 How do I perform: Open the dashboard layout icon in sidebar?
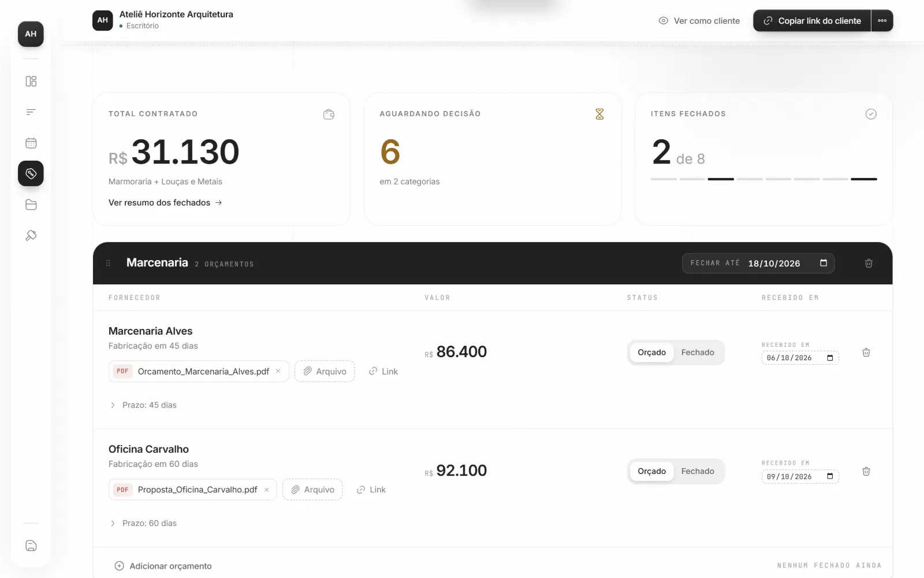31,81
